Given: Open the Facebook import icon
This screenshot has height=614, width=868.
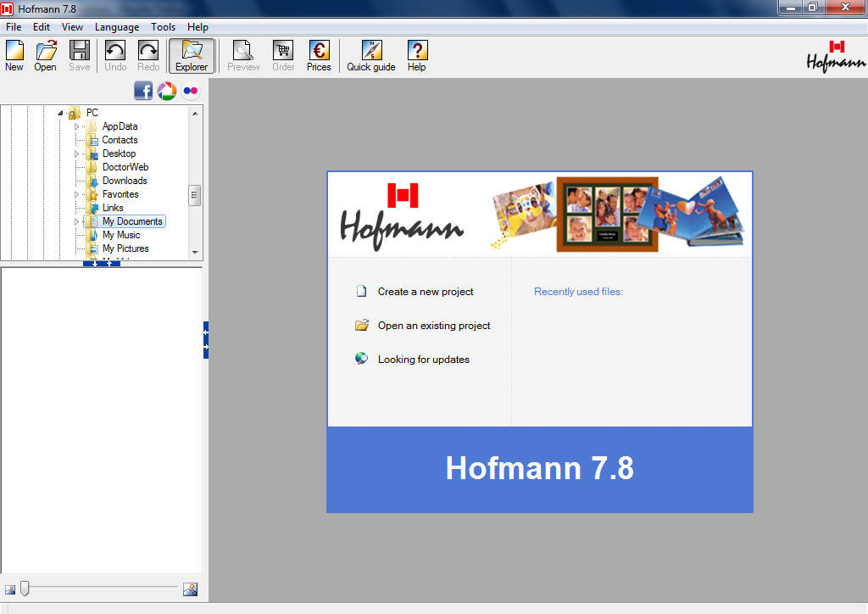Looking at the screenshot, I should (143, 90).
